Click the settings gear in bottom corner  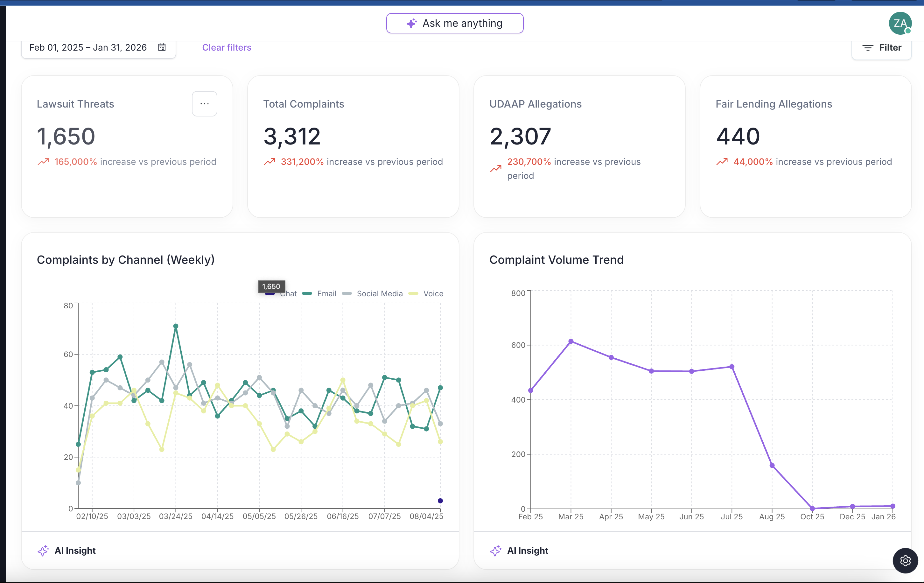point(905,560)
